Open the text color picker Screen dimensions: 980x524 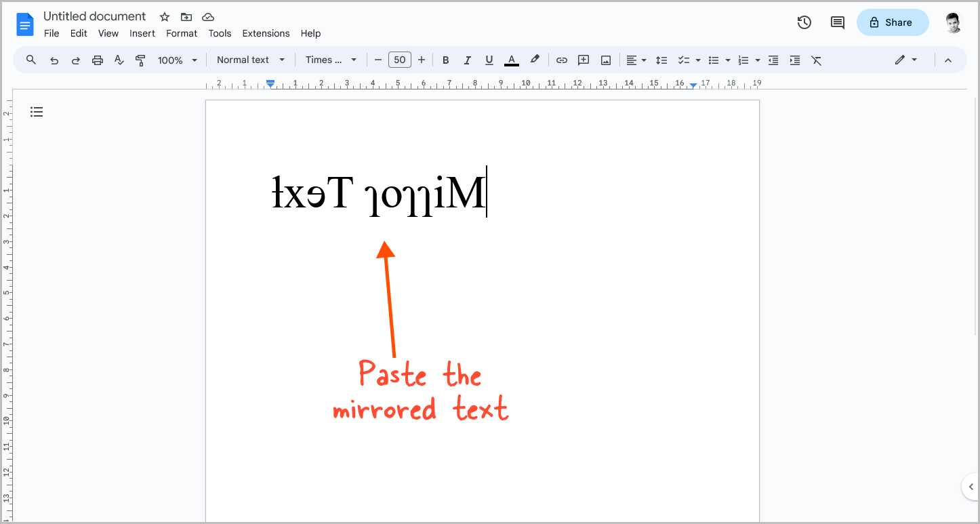(x=512, y=60)
